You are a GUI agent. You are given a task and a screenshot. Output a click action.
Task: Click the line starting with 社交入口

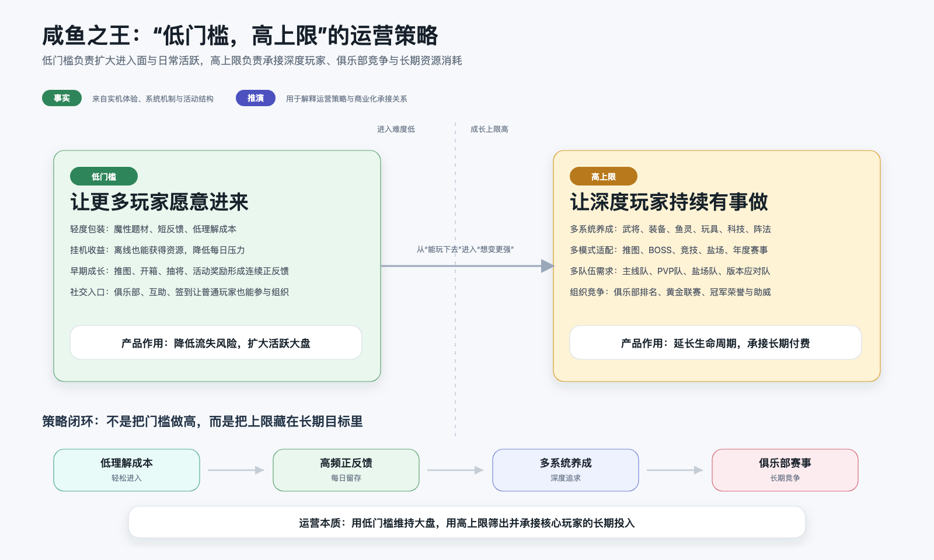(179, 292)
